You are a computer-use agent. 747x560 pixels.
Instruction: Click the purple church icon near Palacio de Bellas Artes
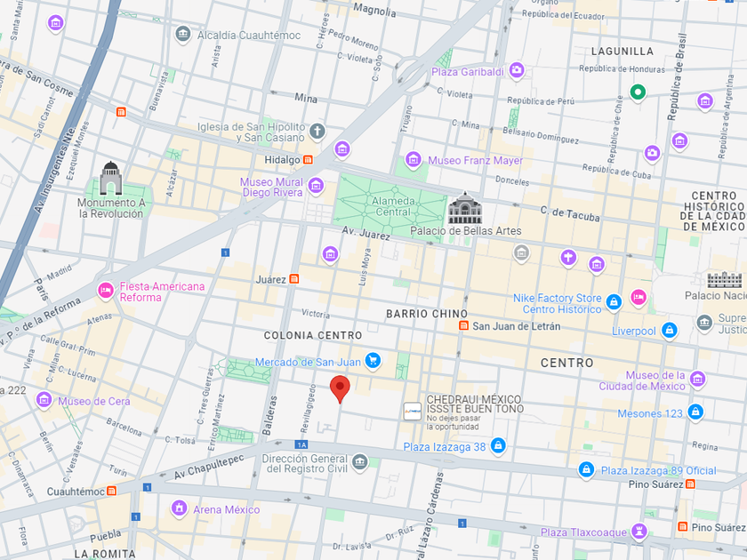pos(568,257)
